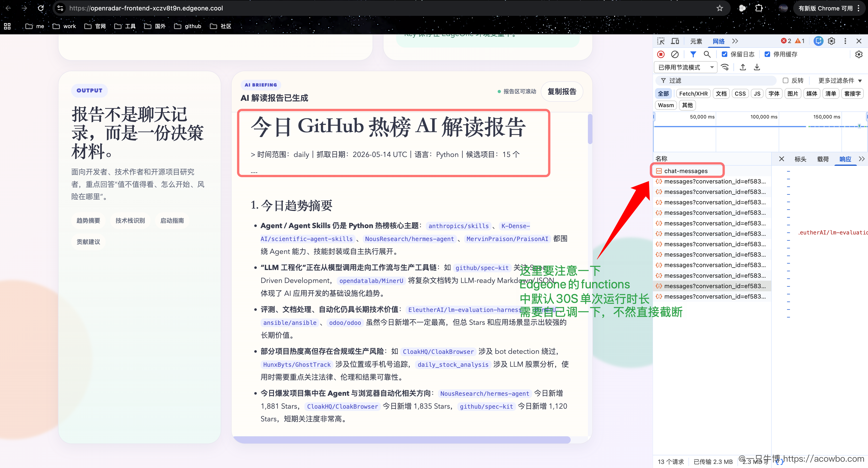
Task: Click the report area vertical scrollbar thumb
Action: (x=590, y=129)
